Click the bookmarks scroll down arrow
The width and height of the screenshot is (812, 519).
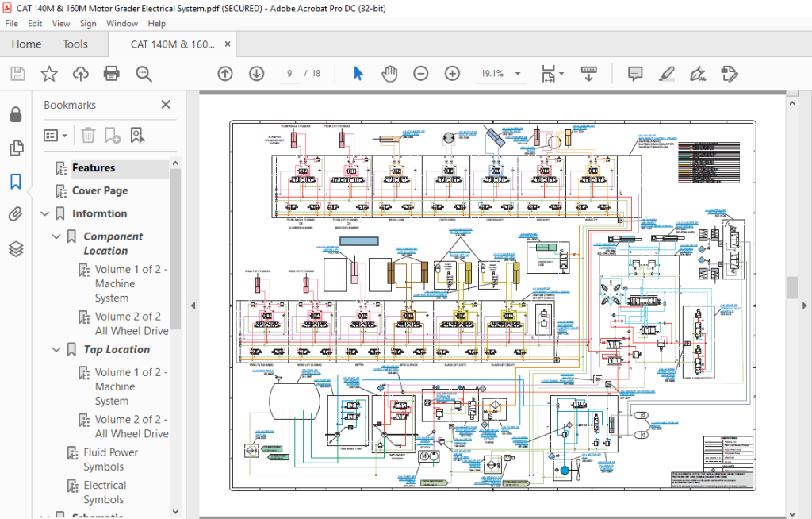pyautogui.click(x=175, y=512)
